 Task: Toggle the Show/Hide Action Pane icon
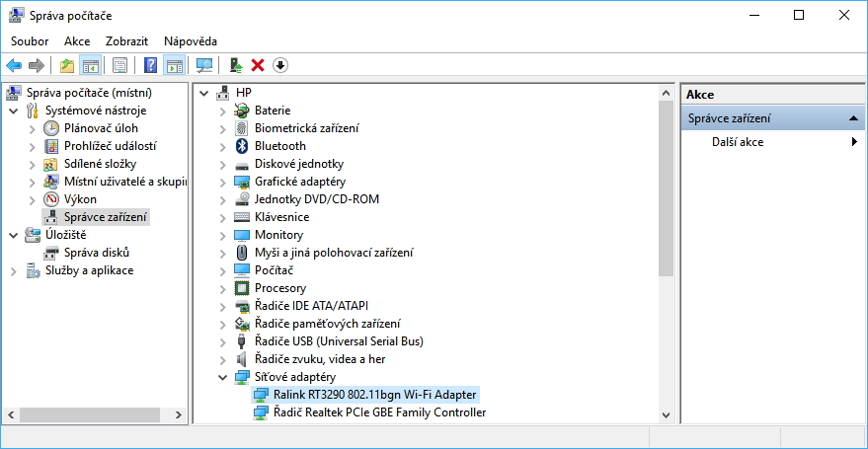(x=175, y=66)
